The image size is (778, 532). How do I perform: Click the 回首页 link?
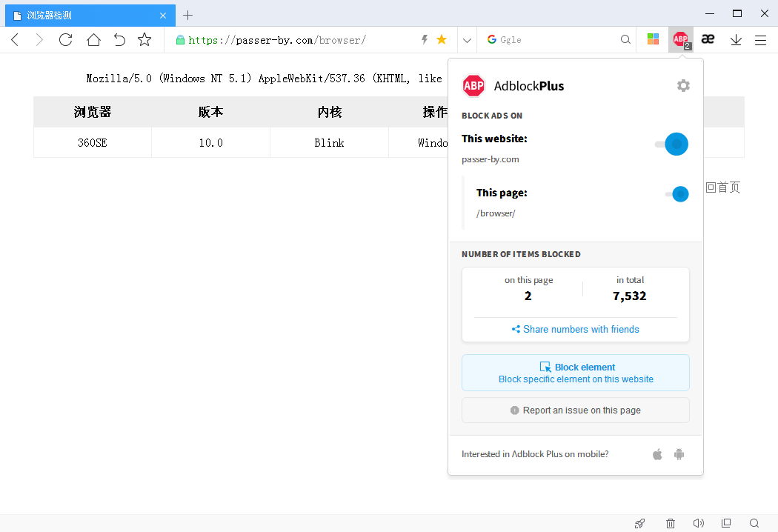click(723, 187)
